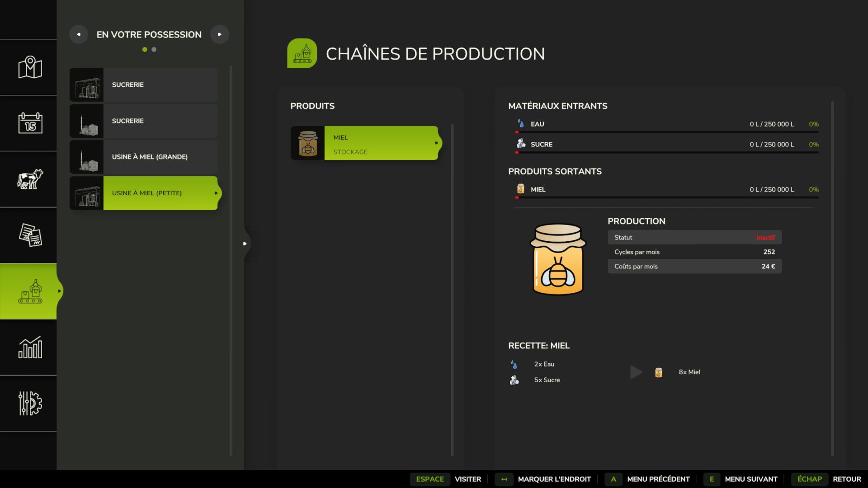Click the honey jar production icon

[557, 261]
